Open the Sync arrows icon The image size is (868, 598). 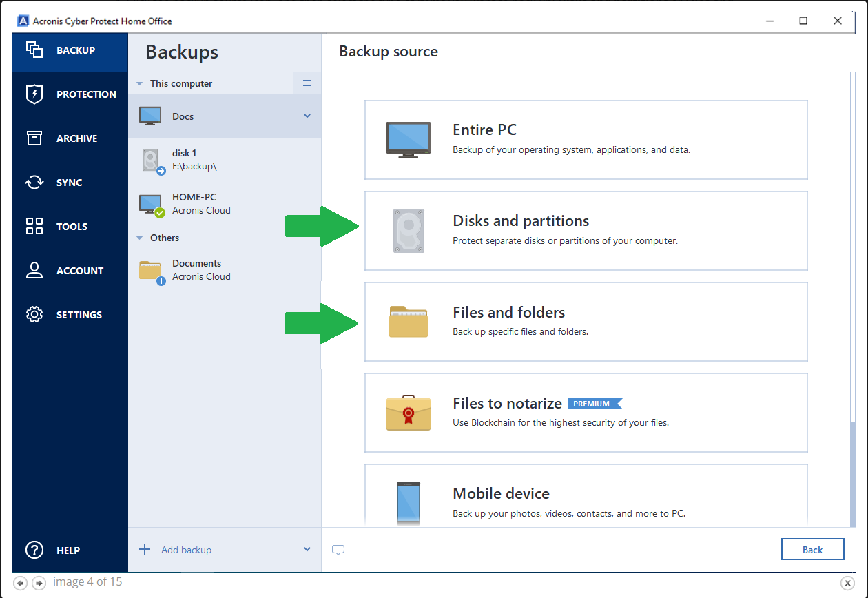click(x=34, y=183)
